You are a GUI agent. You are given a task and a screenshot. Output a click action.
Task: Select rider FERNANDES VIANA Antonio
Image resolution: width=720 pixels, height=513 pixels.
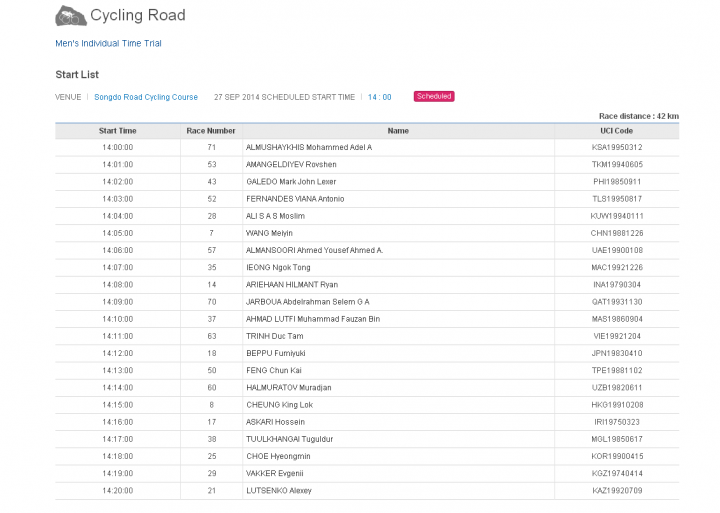point(295,199)
